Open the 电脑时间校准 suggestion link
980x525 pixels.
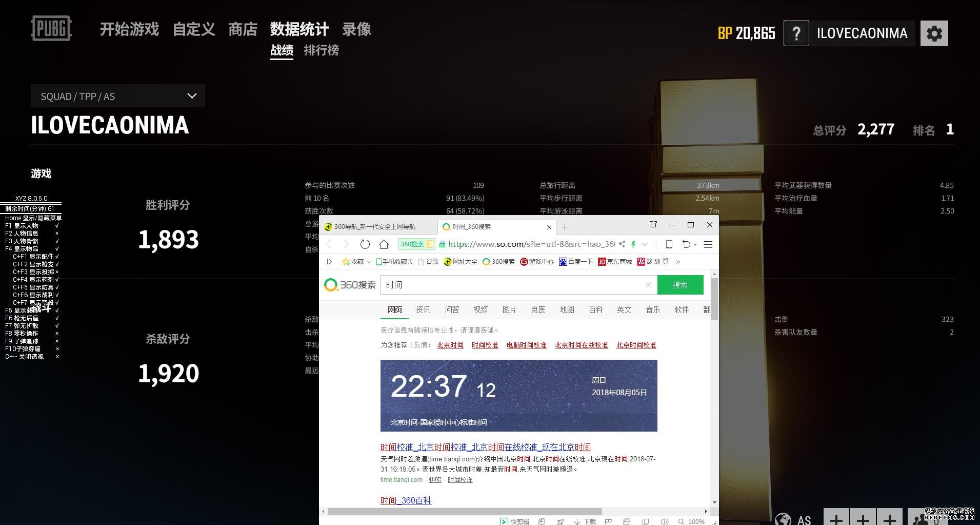point(526,345)
